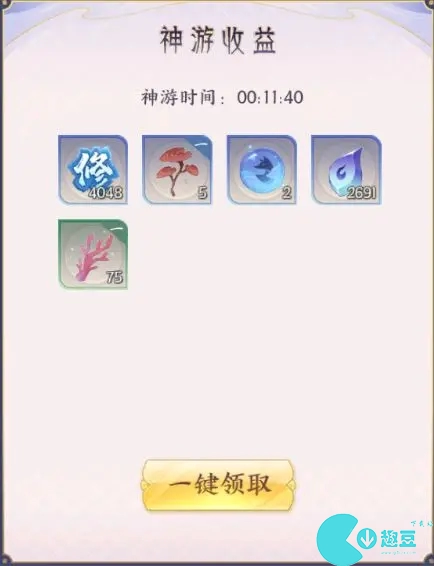
Task: Click the 一键领取 claim-all button
Action: pyautogui.click(x=218, y=485)
